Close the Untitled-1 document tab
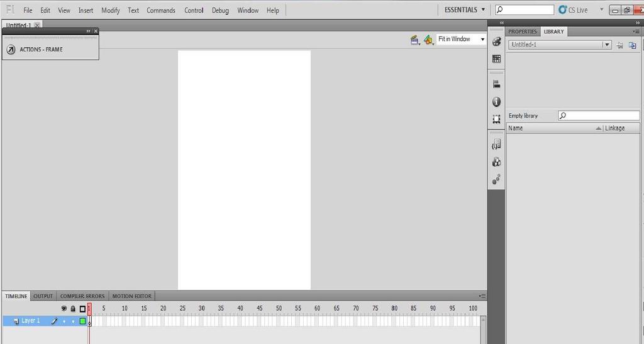 click(x=37, y=25)
